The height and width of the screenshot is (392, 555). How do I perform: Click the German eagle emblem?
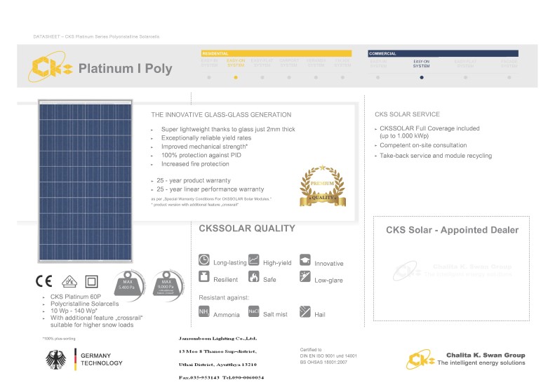(x=56, y=360)
